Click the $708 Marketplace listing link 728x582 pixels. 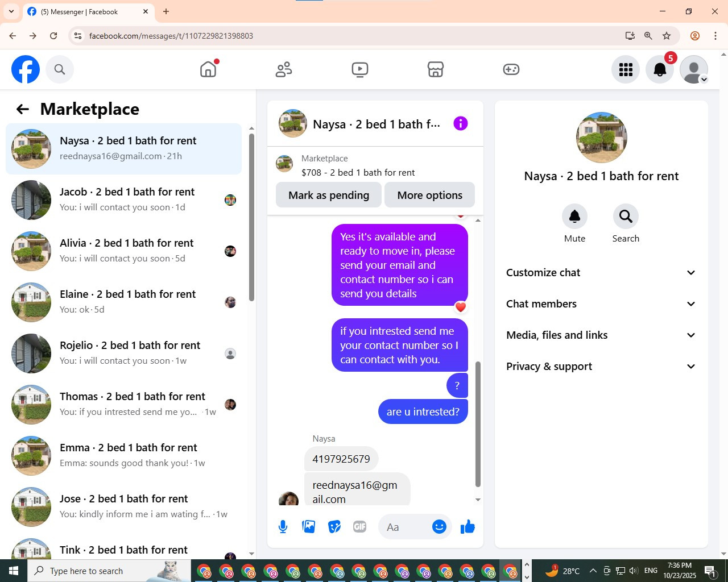tap(358, 172)
